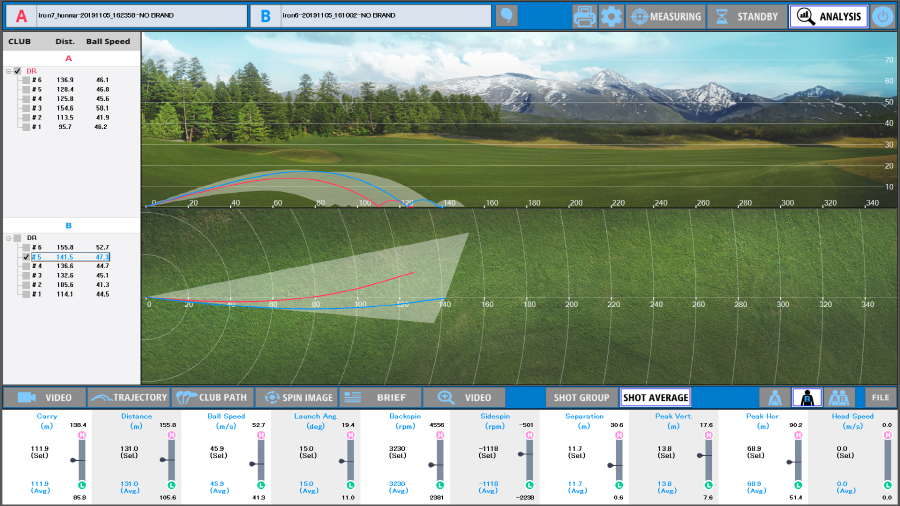
Task: Open the Club Path view
Action: [x=212, y=397]
